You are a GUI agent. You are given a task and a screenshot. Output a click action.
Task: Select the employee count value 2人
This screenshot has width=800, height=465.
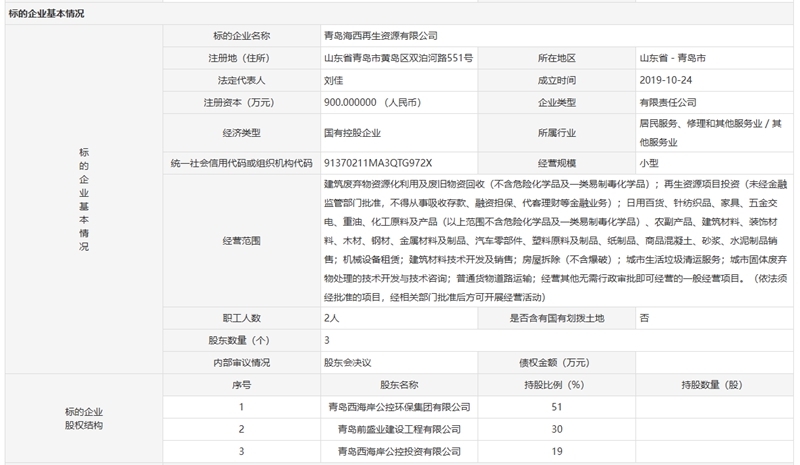(x=331, y=317)
